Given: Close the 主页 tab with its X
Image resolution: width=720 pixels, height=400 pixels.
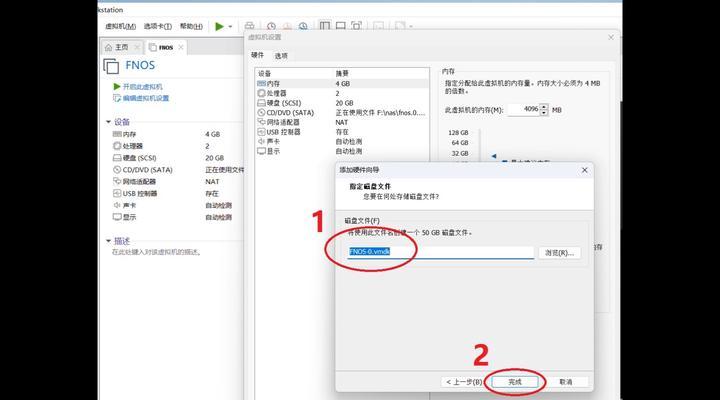Looking at the screenshot, I should click(x=136, y=47).
